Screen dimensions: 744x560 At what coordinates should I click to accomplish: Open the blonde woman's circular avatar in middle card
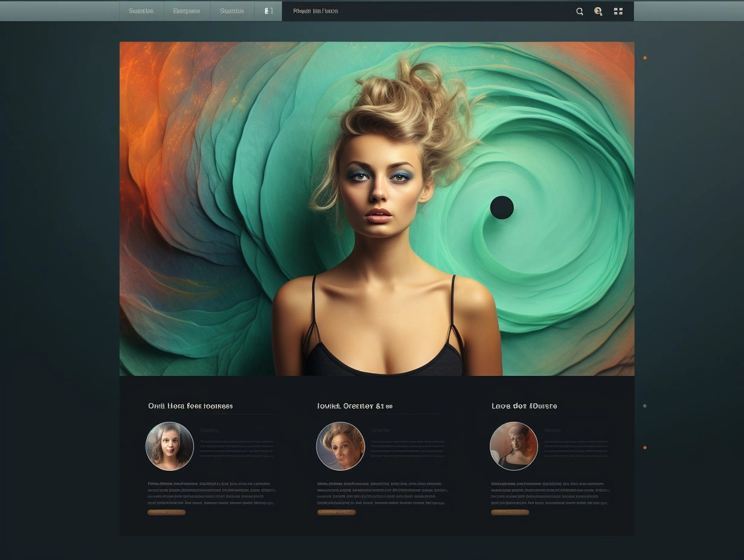click(341, 446)
